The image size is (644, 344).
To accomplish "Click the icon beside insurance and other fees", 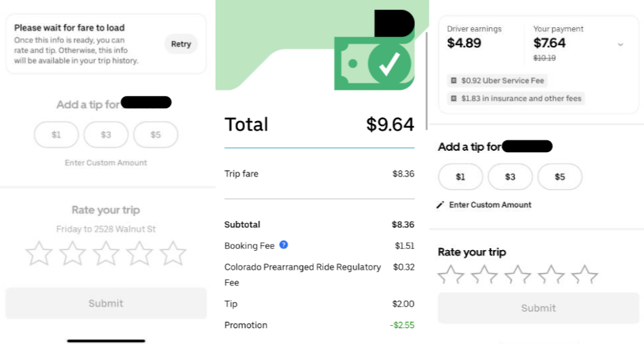I will pos(453,99).
